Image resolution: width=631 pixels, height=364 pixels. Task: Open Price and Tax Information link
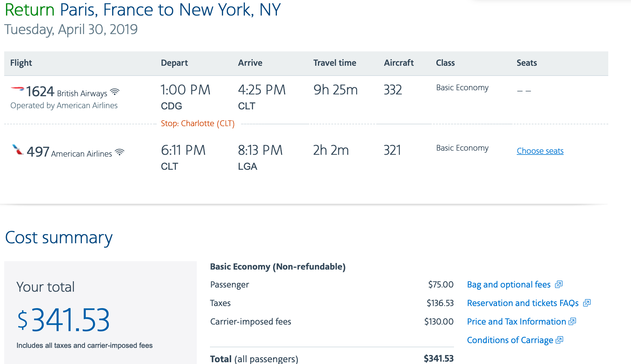point(516,322)
